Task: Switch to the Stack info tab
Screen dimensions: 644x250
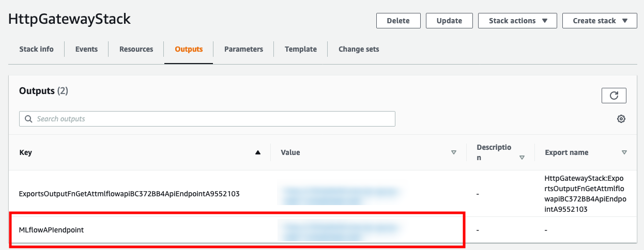Action: coord(36,49)
